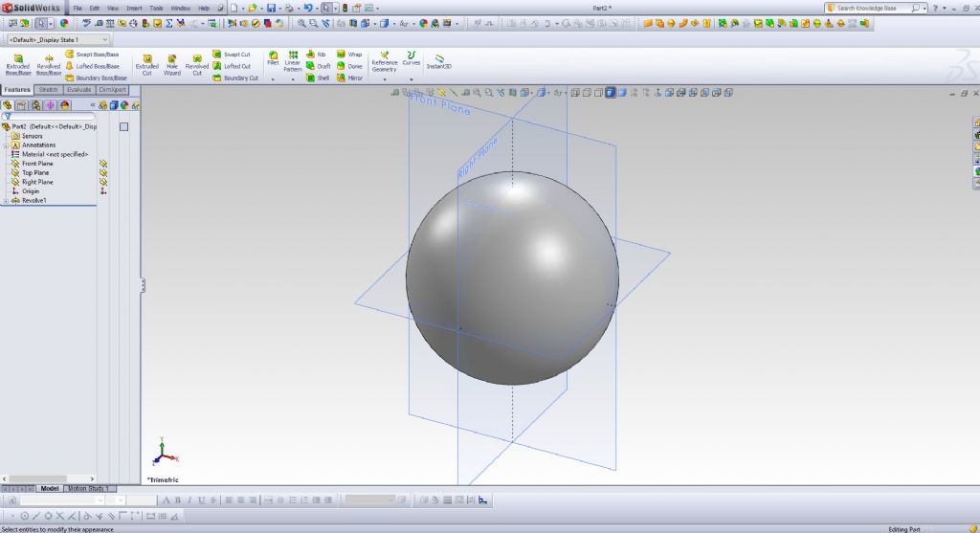The width and height of the screenshot is (980, 533).
Task: Click the feature tree horizontal scrollbar
Action: [x=49, y=479]
